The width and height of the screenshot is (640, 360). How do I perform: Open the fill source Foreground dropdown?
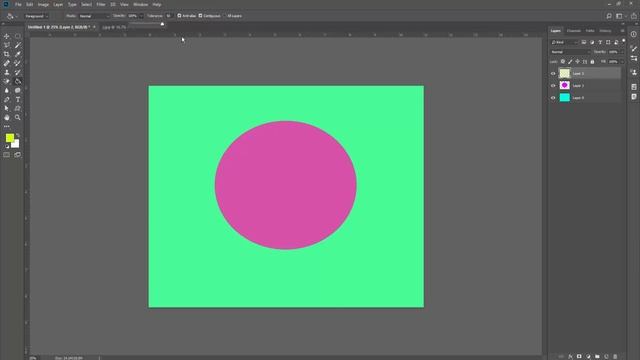36,16
